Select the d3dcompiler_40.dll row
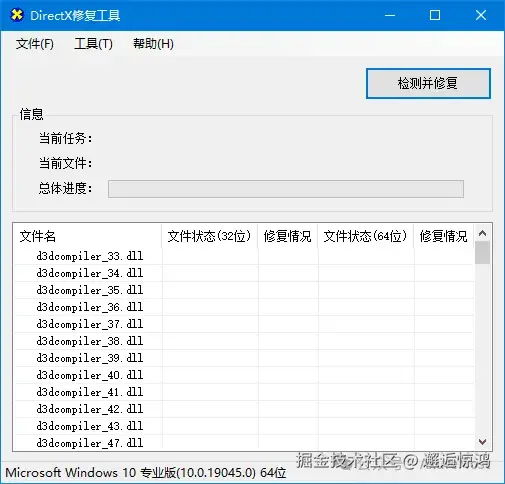 click(x=244, y=375)
